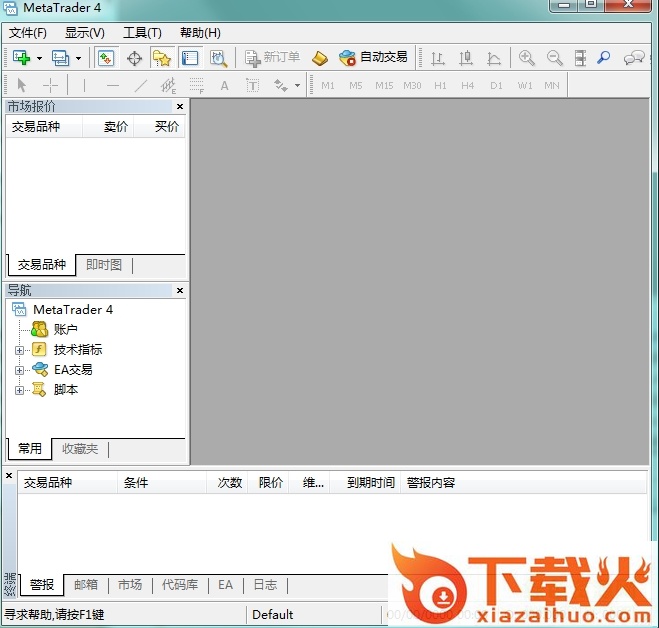Switch to the 即时图 tab

104,265
